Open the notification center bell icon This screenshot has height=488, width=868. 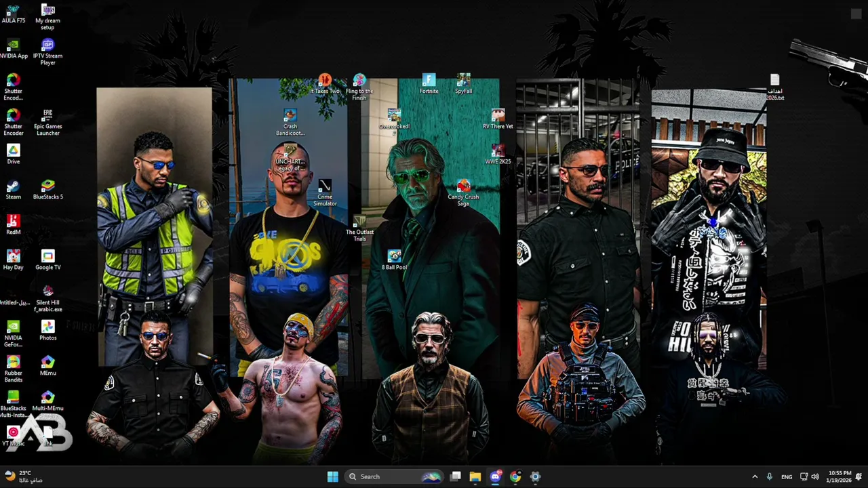859,476
